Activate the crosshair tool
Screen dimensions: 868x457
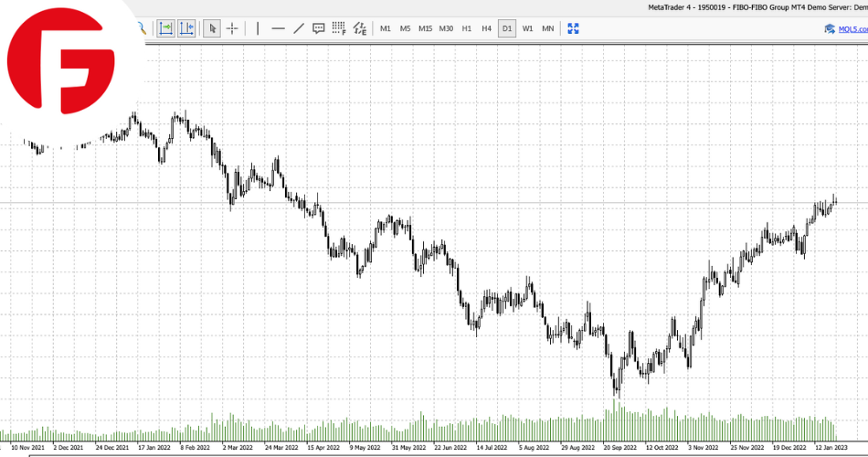pyautogui.click(x=232, y=28)
